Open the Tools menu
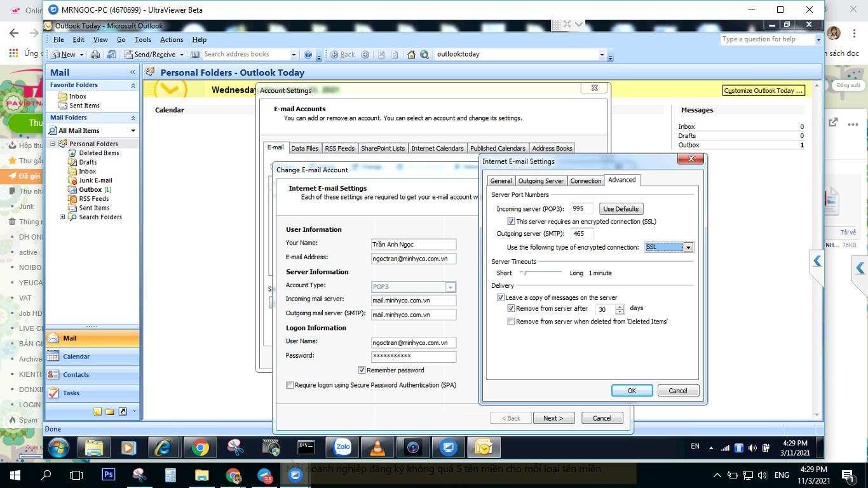This screenshot has height=488, width=868. point(142,39)
